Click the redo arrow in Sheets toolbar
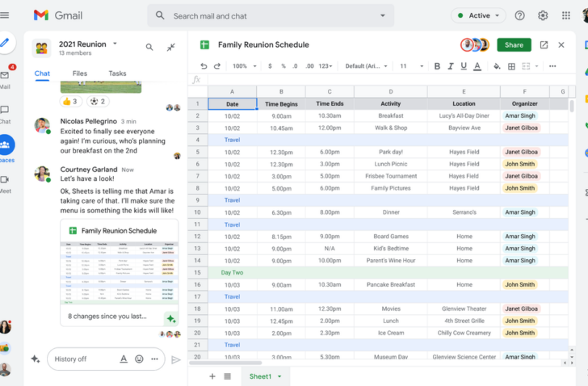The width and height of the screenshot is (588, 386). (217, 66)
